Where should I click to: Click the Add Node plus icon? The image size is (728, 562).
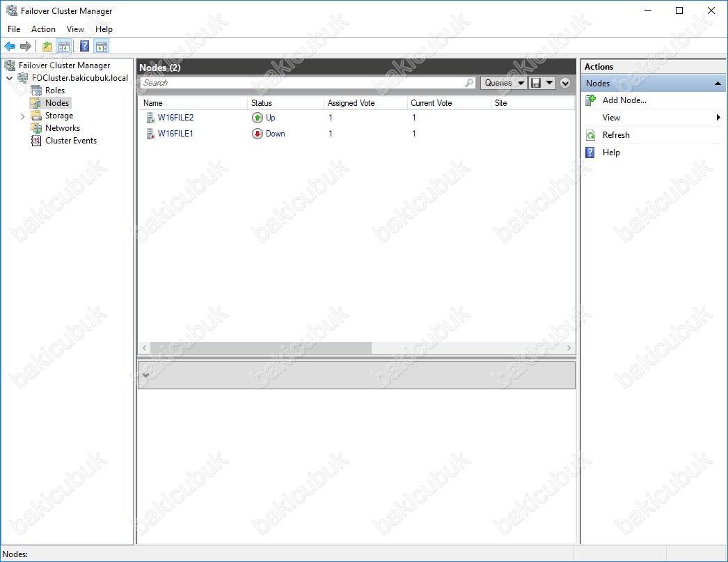pos(591,100)
